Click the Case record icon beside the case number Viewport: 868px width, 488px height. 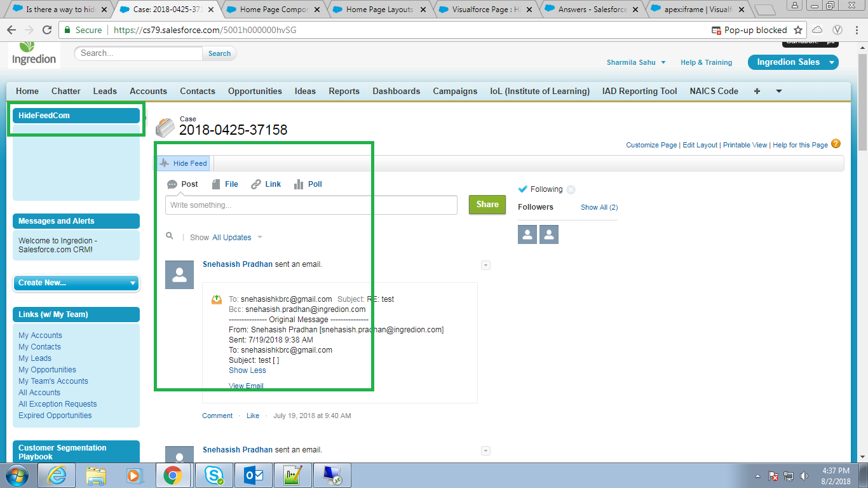165,127
